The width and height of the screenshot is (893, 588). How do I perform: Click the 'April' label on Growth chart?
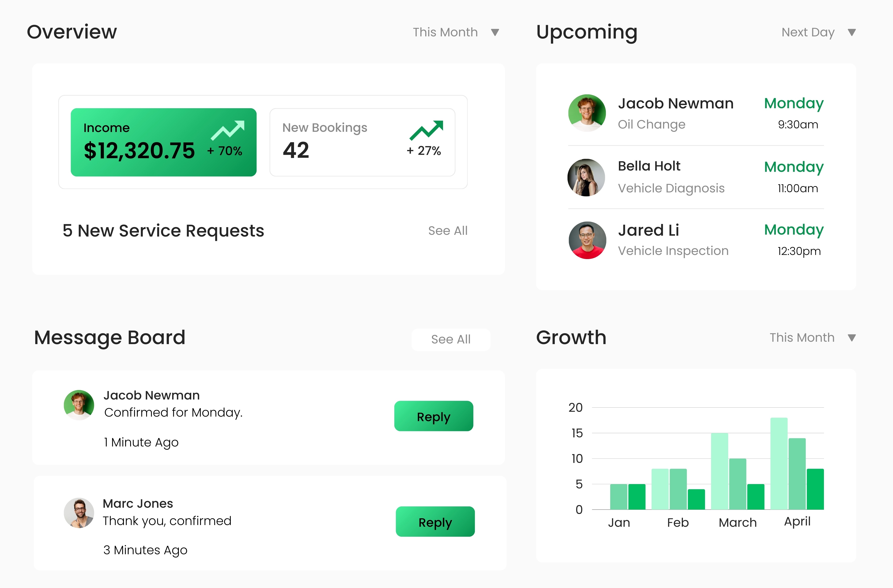coord(797,522)
